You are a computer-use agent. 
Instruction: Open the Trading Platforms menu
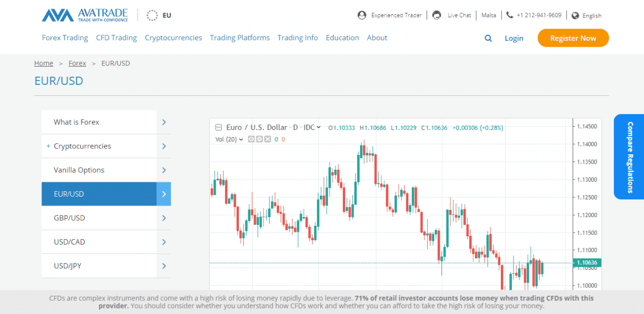pos(239,38)
